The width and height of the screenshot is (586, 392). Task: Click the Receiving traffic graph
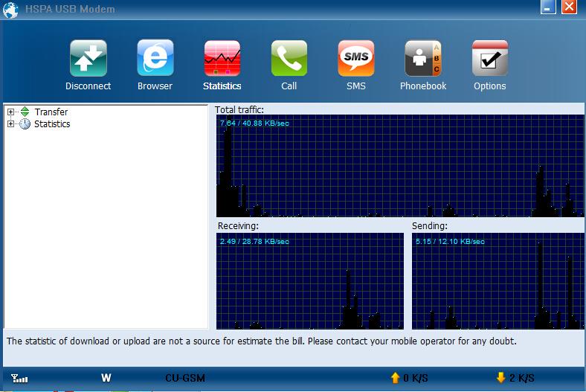[310, 281]
